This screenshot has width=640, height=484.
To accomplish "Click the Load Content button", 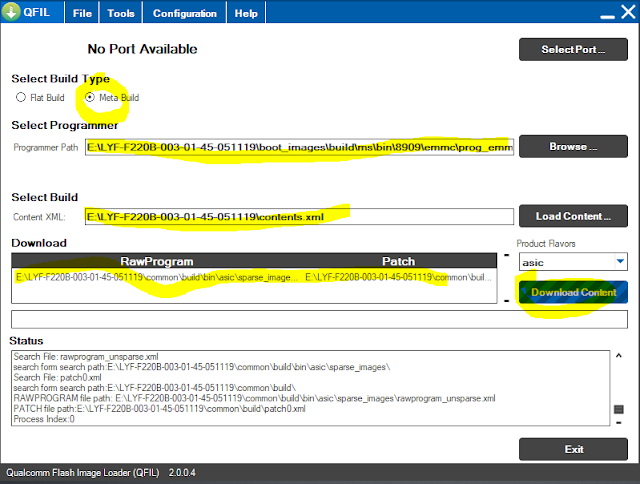I will click(x=573, y=216).
